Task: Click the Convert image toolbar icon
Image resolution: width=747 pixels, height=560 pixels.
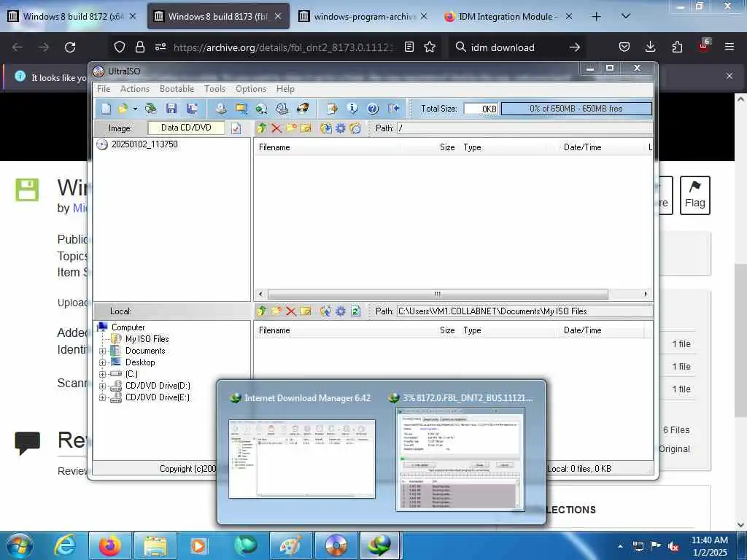Action: pos(261,109)
